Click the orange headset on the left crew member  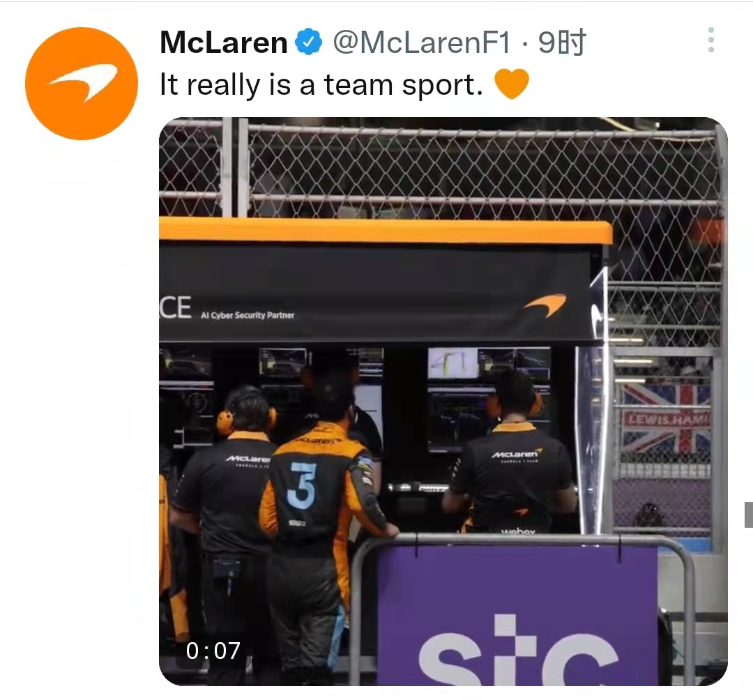225,422
